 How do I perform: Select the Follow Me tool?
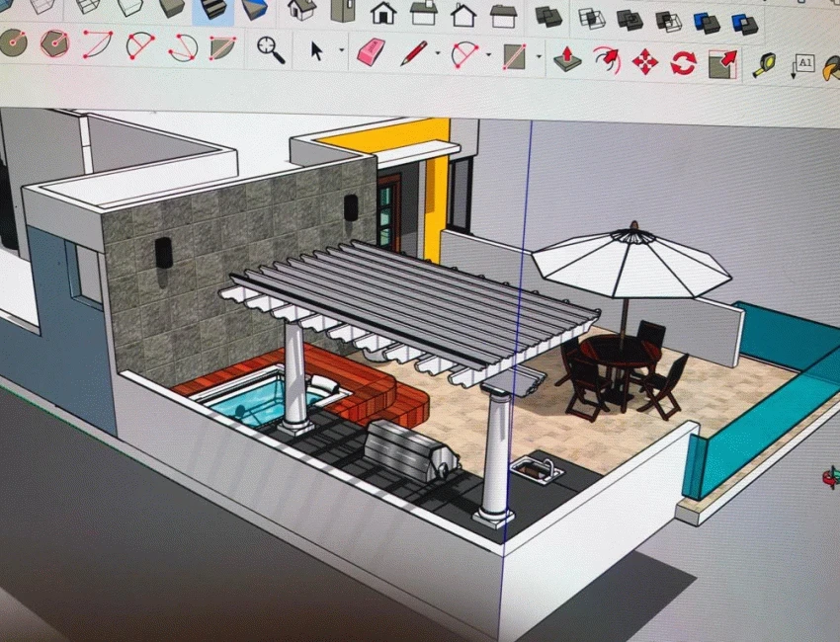[x=606, y=60]
